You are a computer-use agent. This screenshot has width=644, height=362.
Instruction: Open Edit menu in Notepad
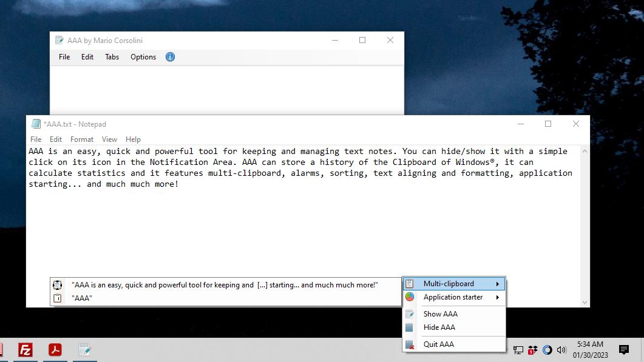(x=56, y=139)
